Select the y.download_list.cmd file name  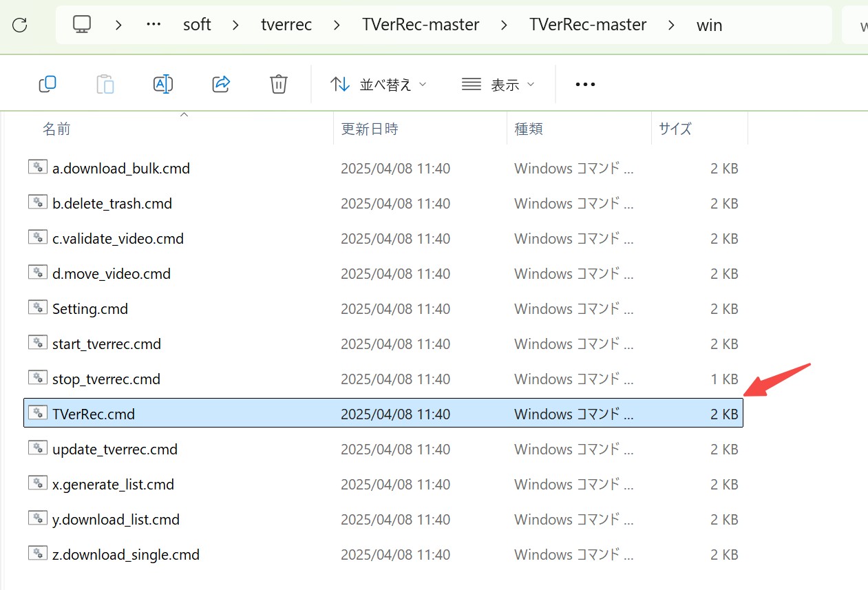tap(116, 520)
